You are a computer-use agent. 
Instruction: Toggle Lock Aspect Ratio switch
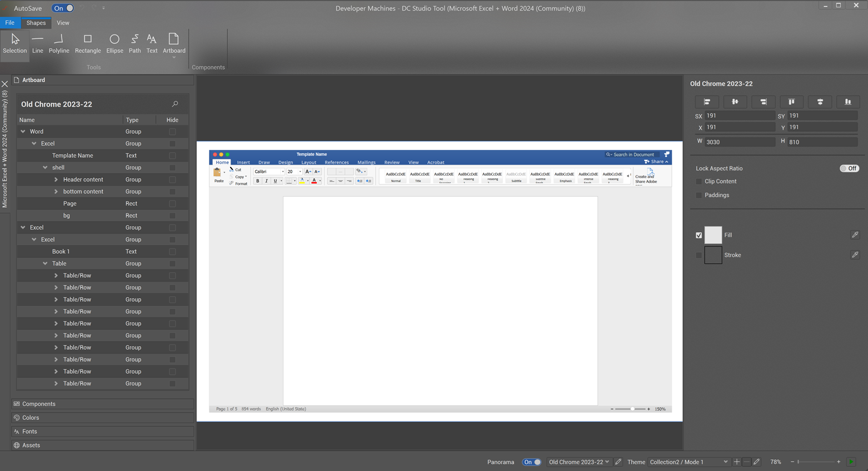tap(849, 168)
